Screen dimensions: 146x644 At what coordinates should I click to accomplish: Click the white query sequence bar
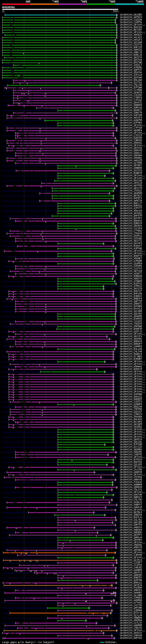(x=60, y=10)
